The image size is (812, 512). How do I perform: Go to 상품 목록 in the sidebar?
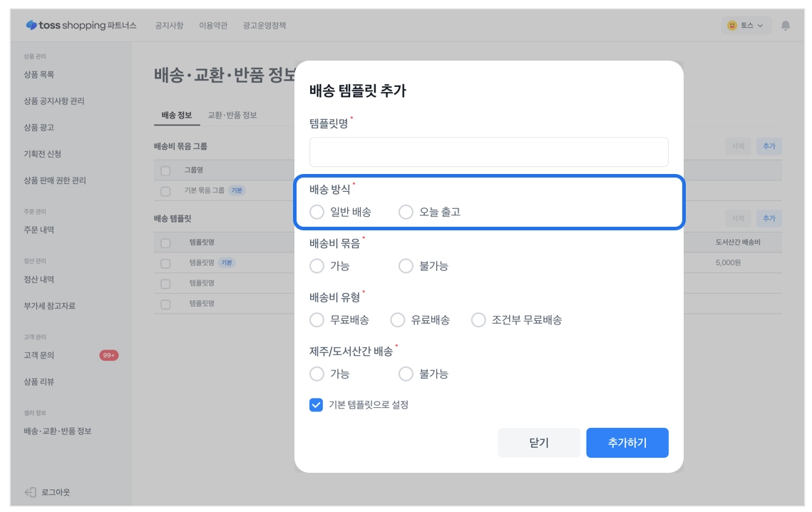click(39, 75)
